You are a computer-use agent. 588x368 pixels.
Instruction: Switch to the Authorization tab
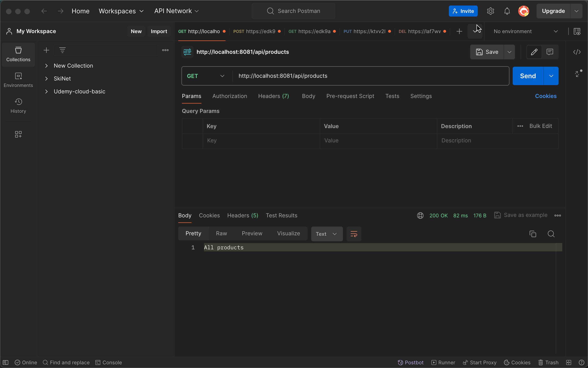(x=230, y=96)
